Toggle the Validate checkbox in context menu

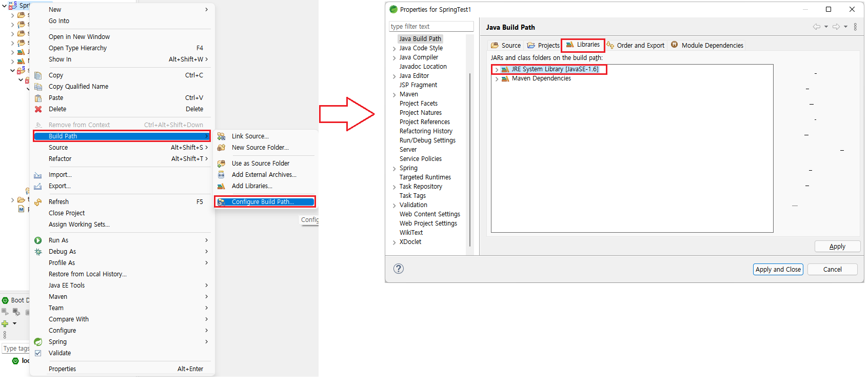[38, 353]
